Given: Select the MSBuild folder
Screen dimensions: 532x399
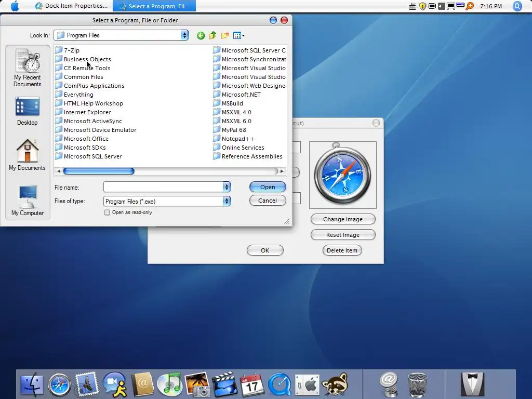Looking at the screenshot, I should point(228,103).
